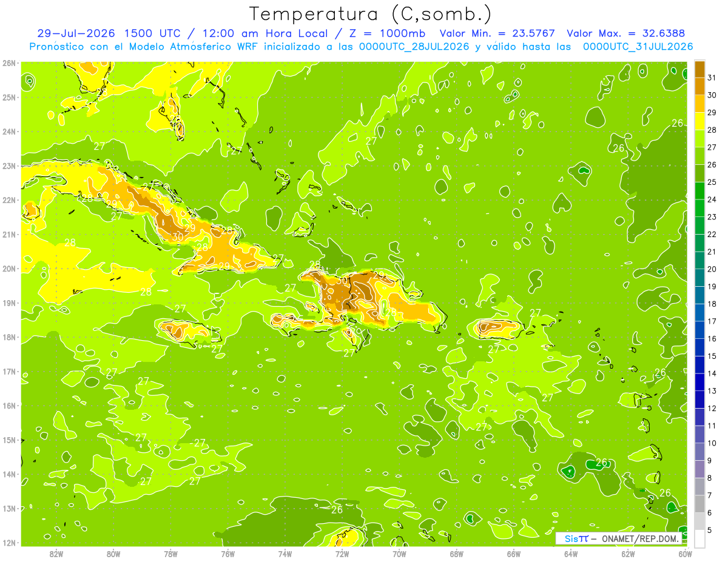
Task: Pick the legend swatch between 26 and 27
Action: point(699,156)
